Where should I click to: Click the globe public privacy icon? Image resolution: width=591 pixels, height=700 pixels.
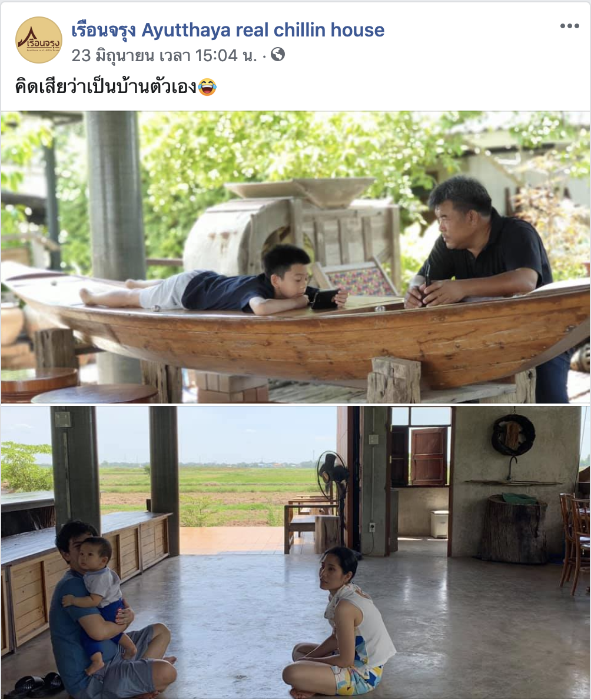click(278, 55)
